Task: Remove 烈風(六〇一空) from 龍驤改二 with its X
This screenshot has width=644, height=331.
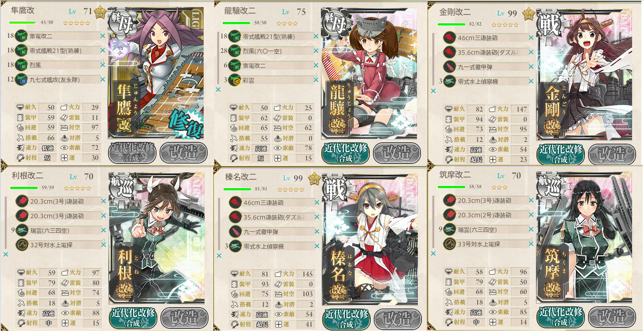Action: coord(316,52)
